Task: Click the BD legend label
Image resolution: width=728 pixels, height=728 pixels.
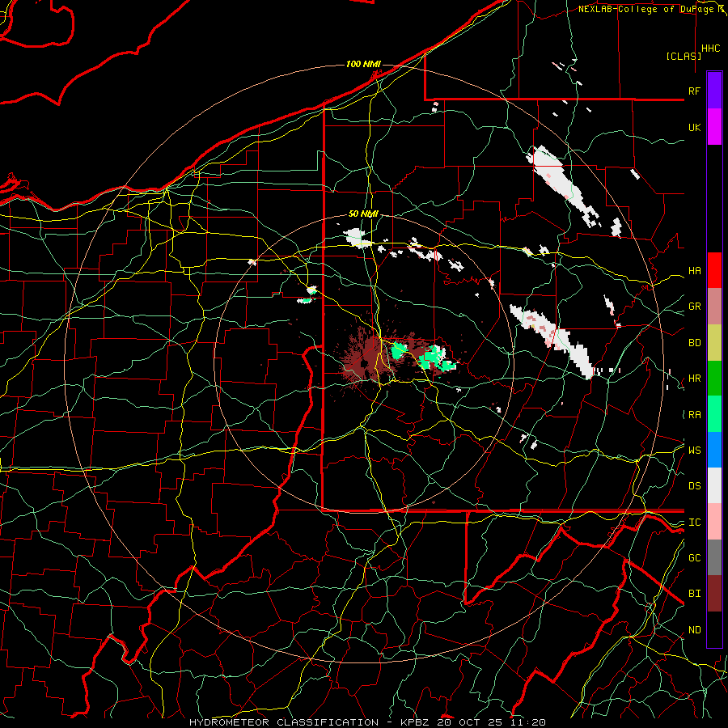Action: tap(694, 343)
